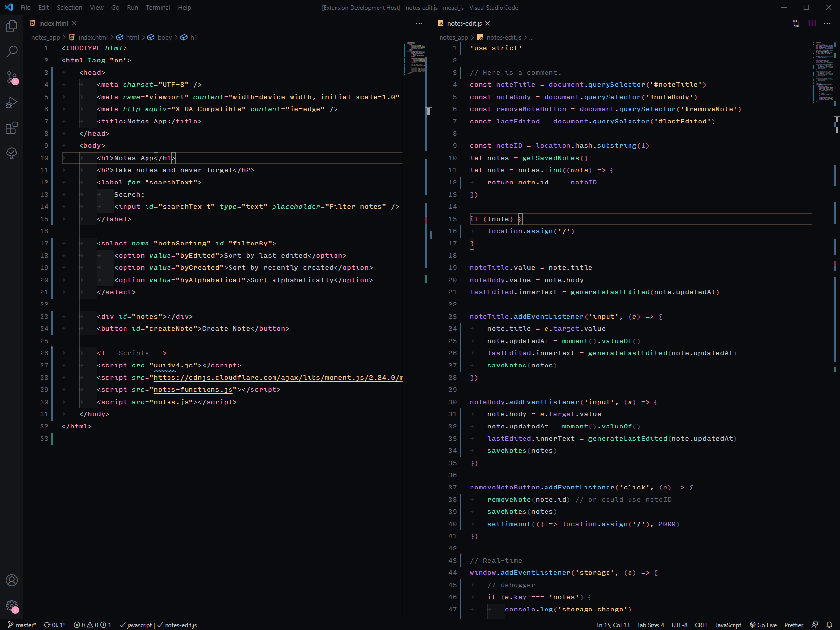
Task: Open the notes.js script link
Action: [x=171, y=402]
